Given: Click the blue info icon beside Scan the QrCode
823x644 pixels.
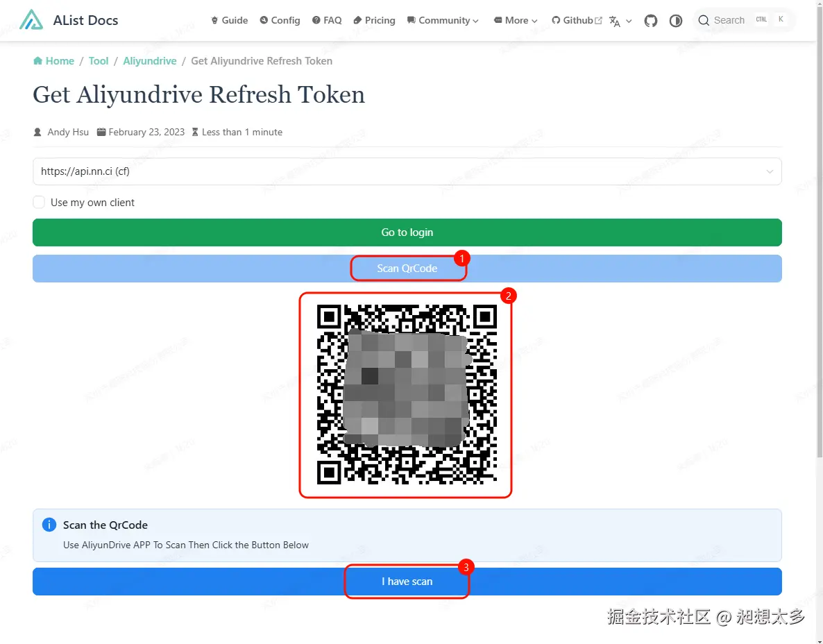Looking at the screenshot, I should pos(49,525).
